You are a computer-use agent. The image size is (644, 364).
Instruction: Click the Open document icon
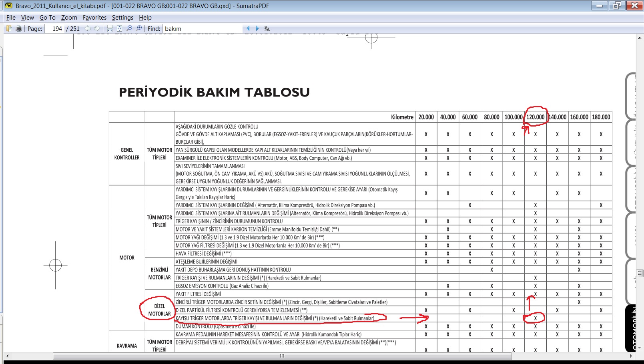pyautogui.click(x=9, y=28)
